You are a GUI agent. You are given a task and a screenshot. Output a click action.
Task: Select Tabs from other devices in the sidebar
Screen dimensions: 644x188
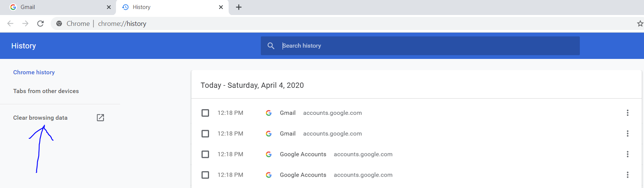[x=46, y=91]
